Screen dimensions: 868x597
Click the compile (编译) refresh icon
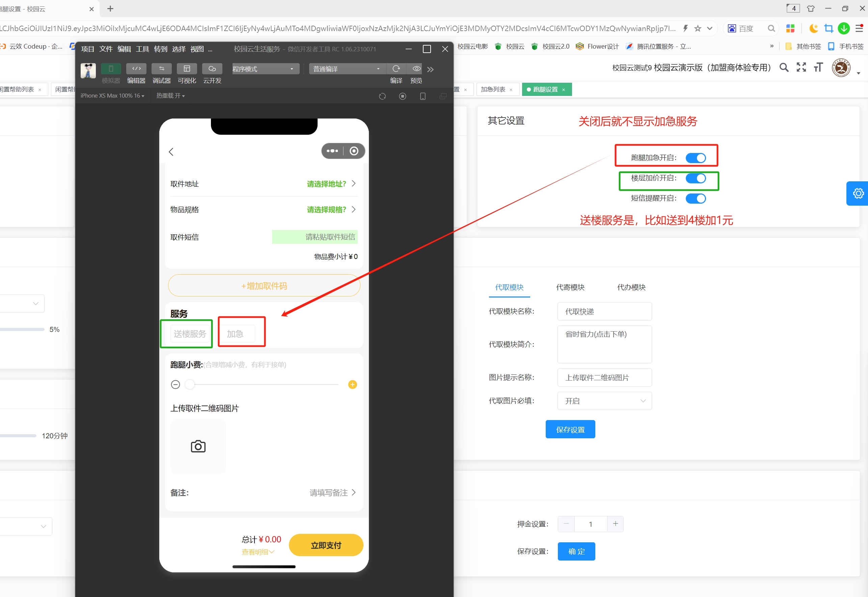coord(396,69)
